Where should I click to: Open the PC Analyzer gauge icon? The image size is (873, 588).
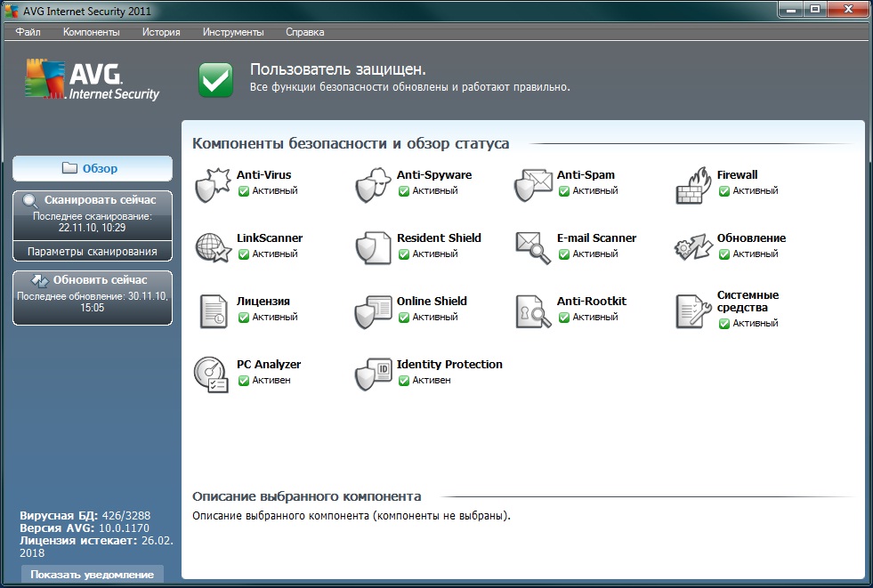(x=211, y=375)
